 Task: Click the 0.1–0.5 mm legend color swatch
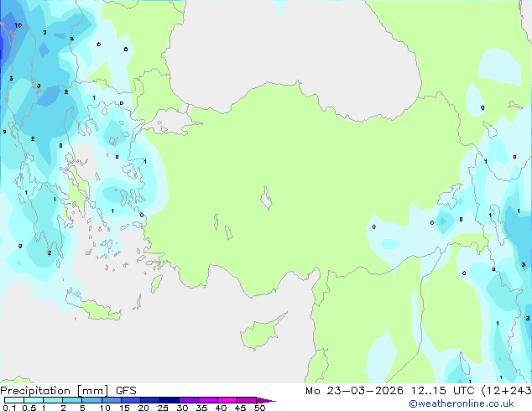click(x=14, y=400)
